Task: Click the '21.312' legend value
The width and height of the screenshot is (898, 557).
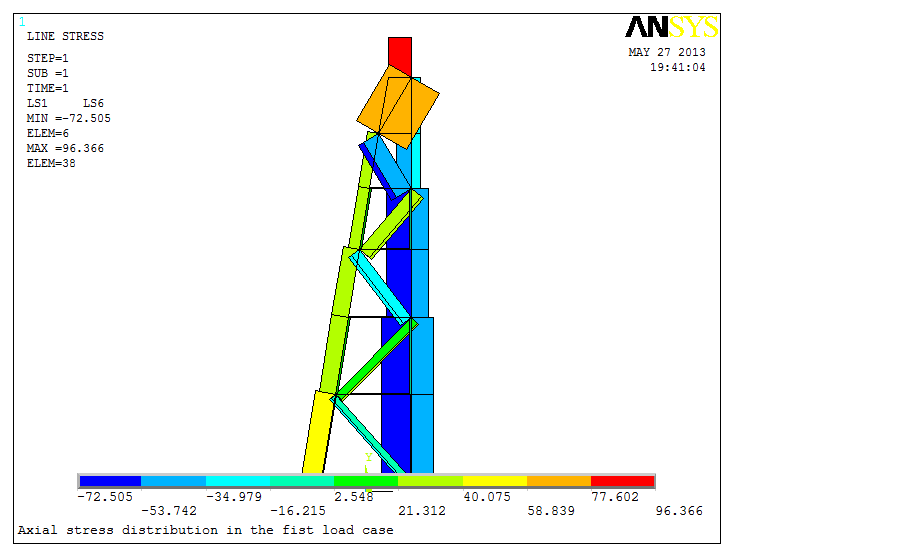Action: click(422, 511)
